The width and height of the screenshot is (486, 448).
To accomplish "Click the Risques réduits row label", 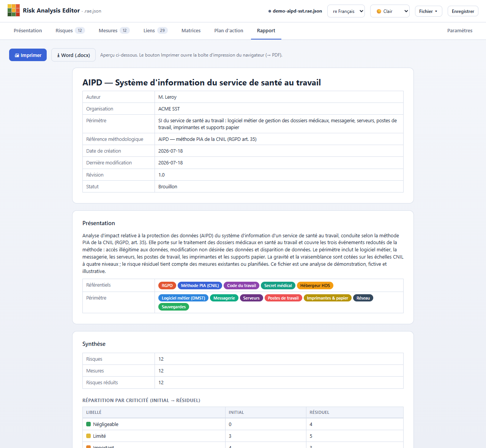I will pyautogui.click(x=102, y=382).
